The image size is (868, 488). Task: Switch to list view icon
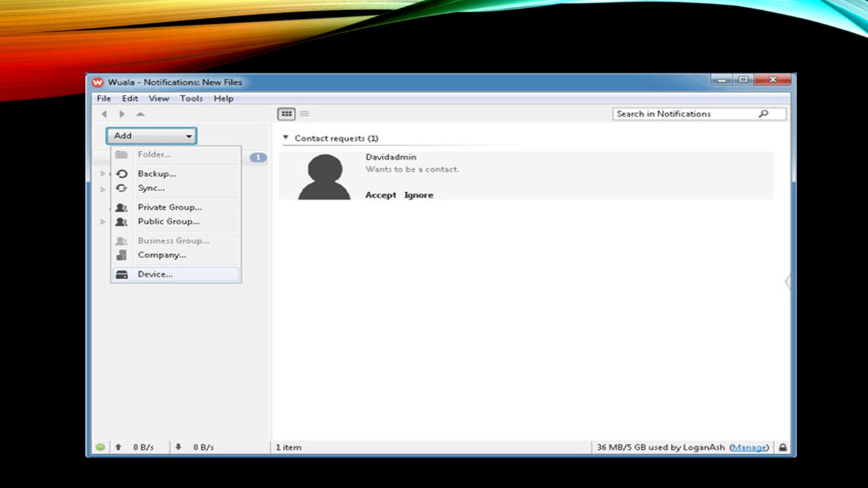[304, 114]
